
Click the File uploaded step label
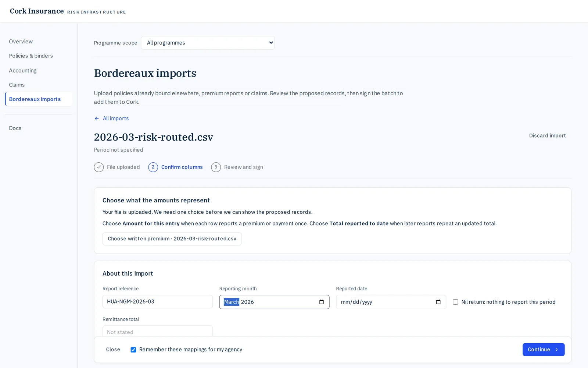click(123, 167)
